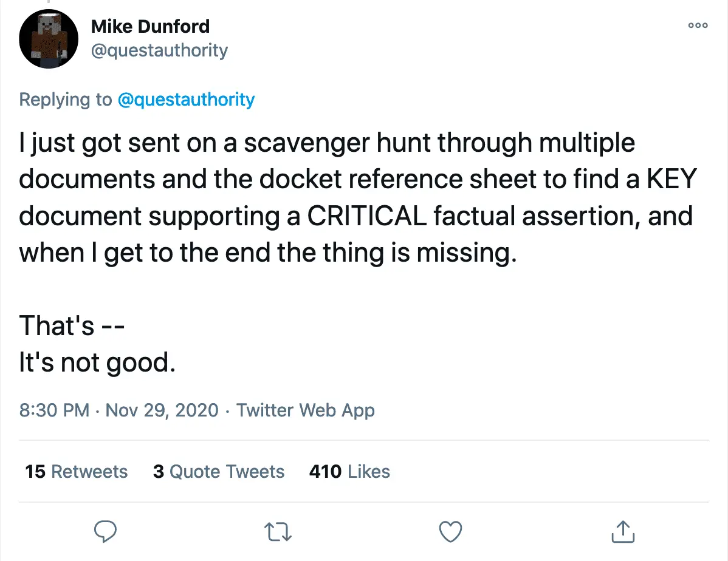View the 15 Retweets list
This screenshot has height=561, width=728.
coord(77,472)
